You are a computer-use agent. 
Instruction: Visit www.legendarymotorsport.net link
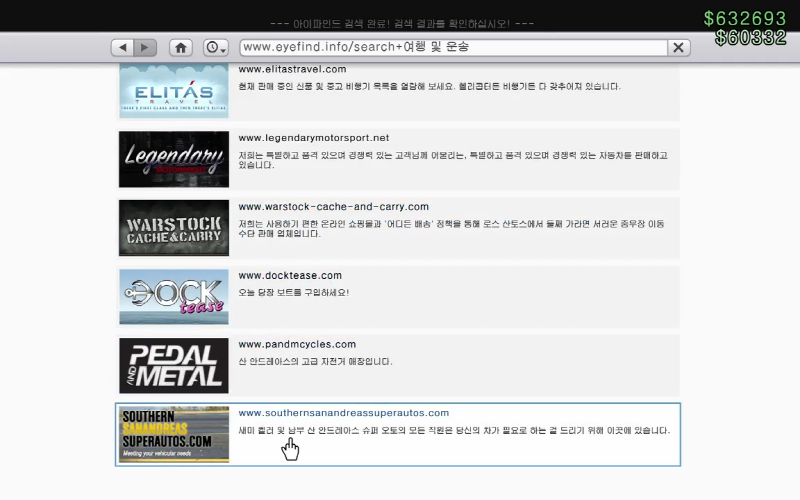(314, 138)
